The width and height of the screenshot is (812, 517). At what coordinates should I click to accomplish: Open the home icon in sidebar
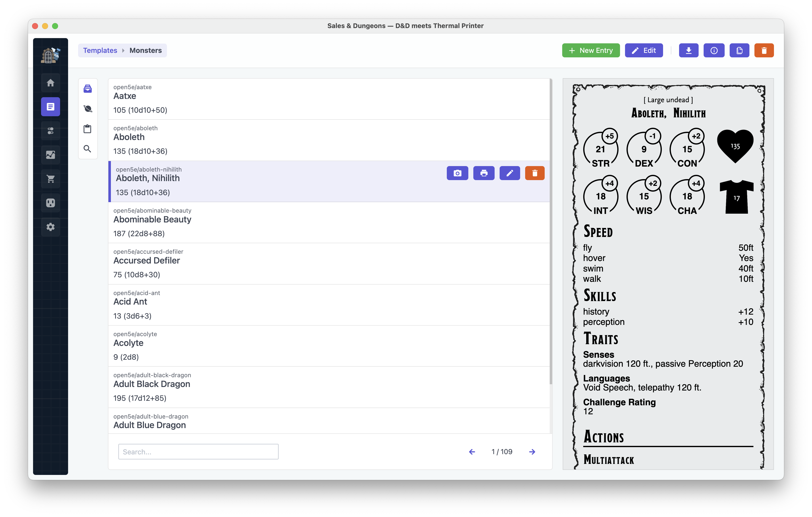[51, 83]
